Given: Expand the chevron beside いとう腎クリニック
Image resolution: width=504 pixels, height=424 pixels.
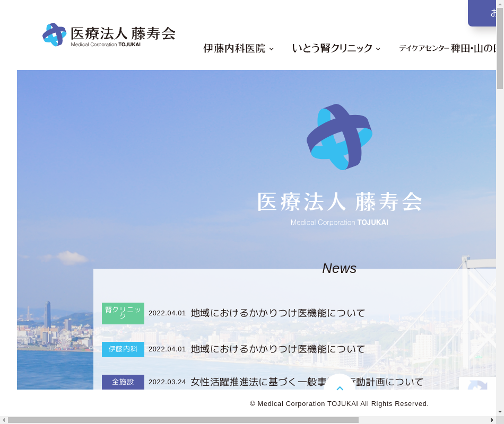Looking at the screenshot, I should coord(378,49).
